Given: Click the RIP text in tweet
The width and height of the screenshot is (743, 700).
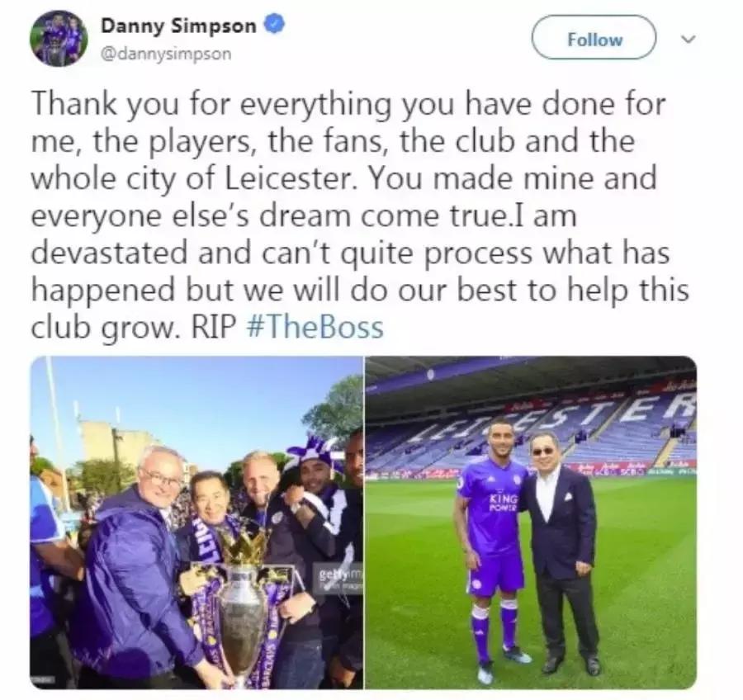Looking at the screenshot, I should [213, 328].
